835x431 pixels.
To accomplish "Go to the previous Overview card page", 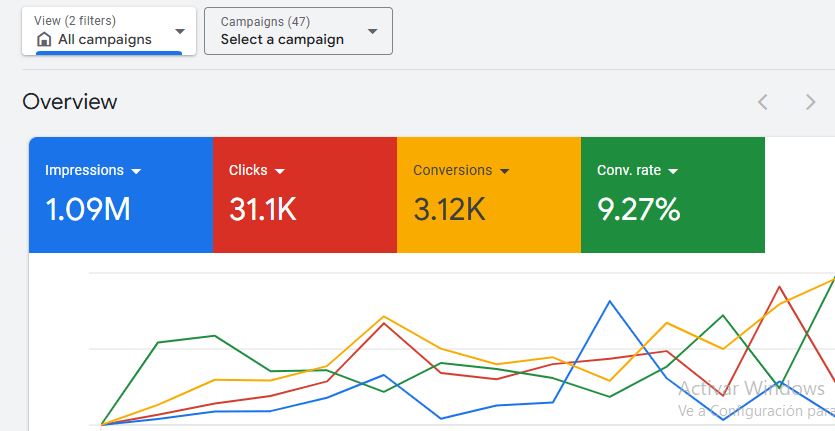I will (763, 102).
